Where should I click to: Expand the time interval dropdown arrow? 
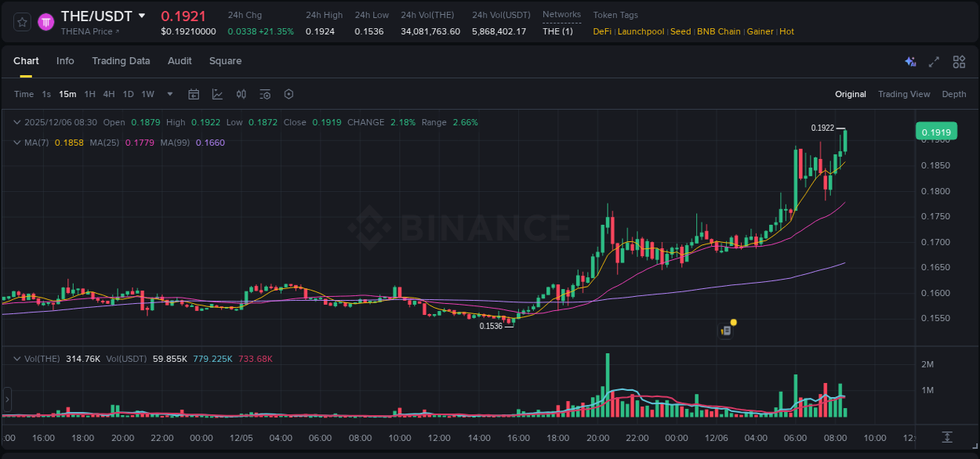(x=169, y=94)
